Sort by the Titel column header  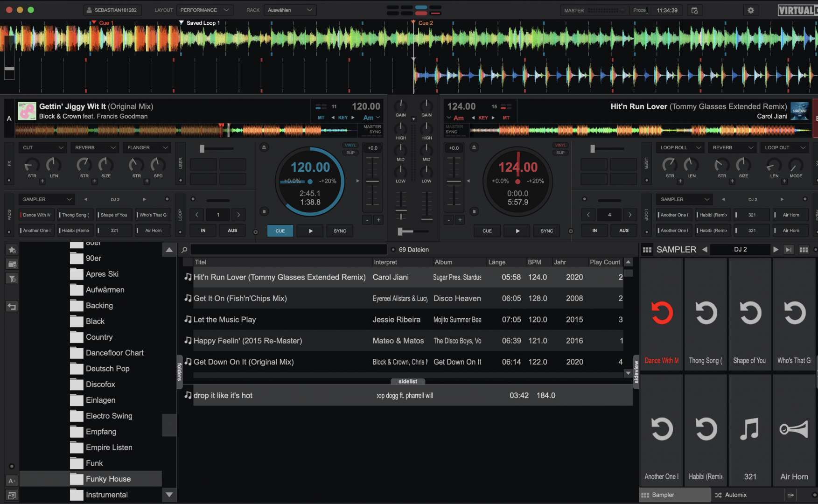tap(282, 262)
